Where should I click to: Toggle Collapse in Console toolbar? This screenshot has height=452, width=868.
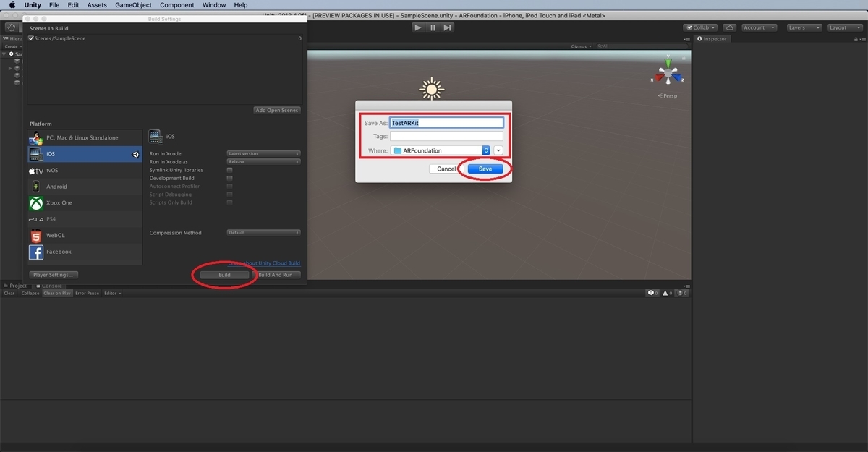point(30,293)
